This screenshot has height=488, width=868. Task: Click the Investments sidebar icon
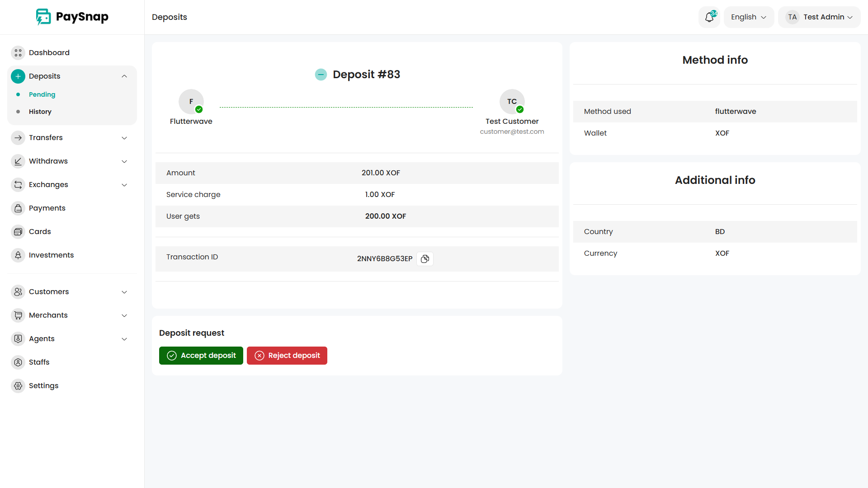18,255
